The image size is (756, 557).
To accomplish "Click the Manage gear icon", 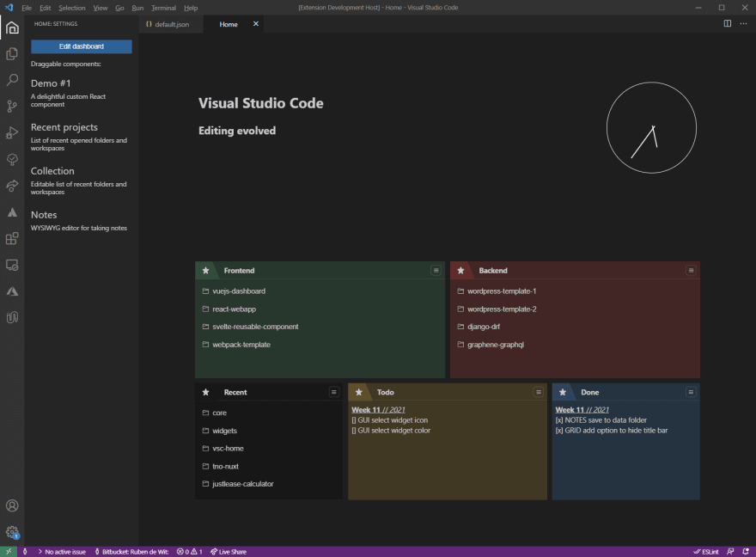I will [12, 532].
